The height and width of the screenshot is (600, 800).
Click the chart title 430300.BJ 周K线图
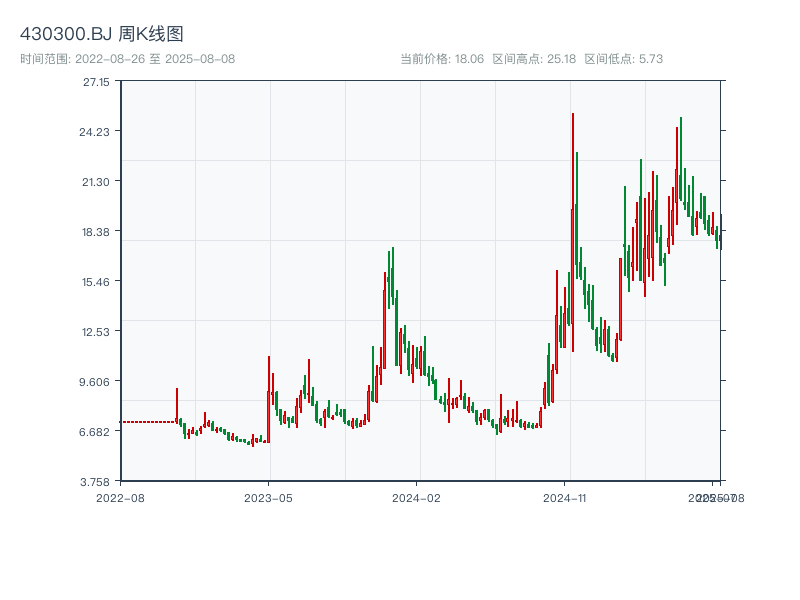pyautogui.click(x=102, y=34)
